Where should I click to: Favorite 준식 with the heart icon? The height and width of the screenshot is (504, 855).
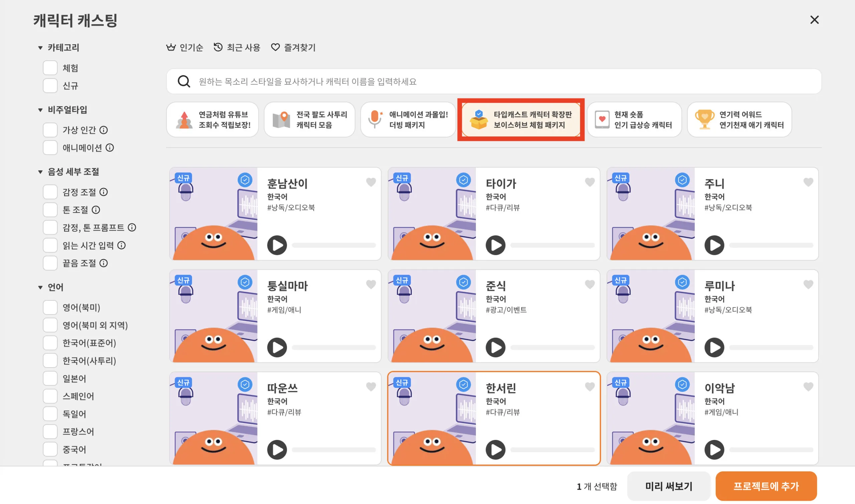[590, 284]
